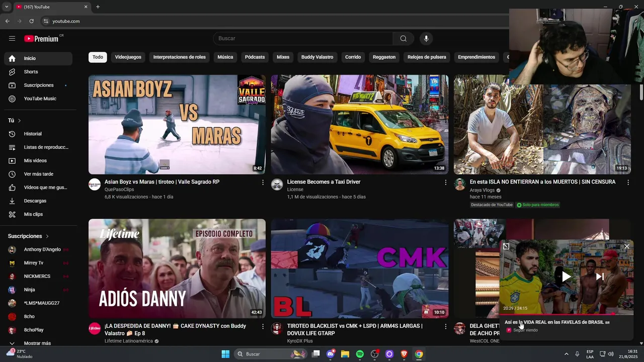Open Brave browser from taskbar

[404, 354]
